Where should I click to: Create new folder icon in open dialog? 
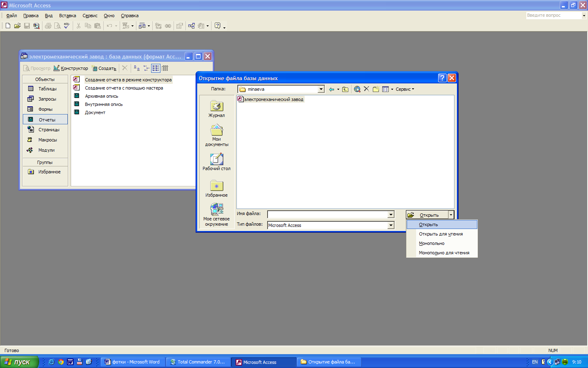(x=376, y=89)
